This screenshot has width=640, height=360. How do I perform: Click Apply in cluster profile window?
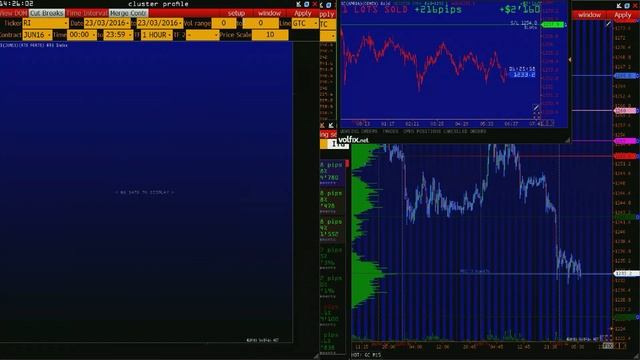tap(303, 13)
